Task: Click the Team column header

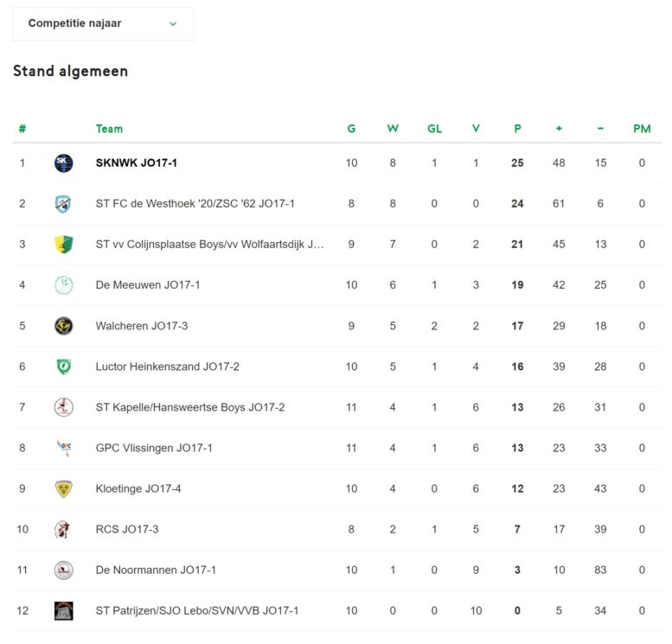Action: [109, 129]
